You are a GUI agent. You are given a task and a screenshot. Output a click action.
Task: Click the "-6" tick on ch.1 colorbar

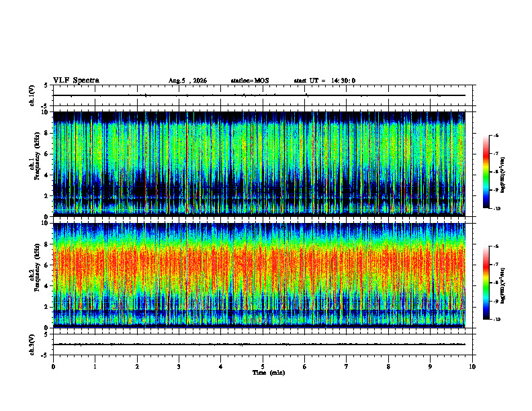coord(496,136)
